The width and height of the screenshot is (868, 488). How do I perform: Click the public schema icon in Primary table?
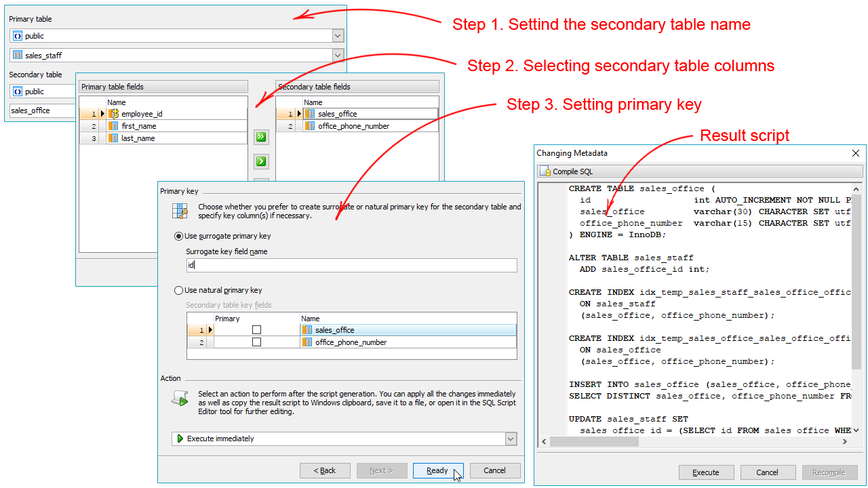18,36
